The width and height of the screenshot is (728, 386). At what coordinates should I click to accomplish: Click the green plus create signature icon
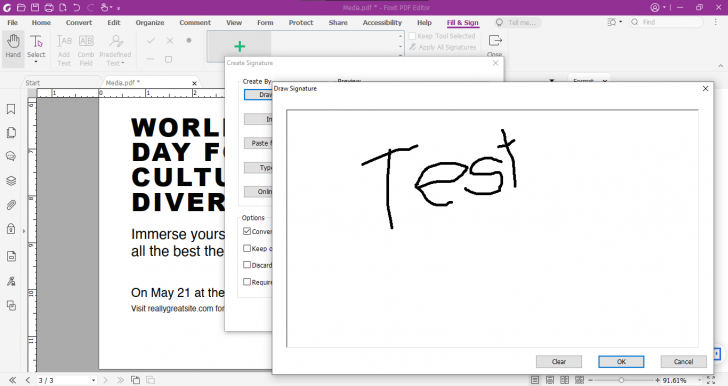pos(240,46)
